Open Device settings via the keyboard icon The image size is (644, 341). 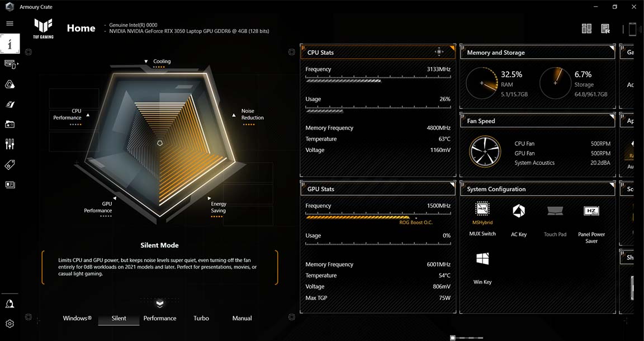[10, 64]
